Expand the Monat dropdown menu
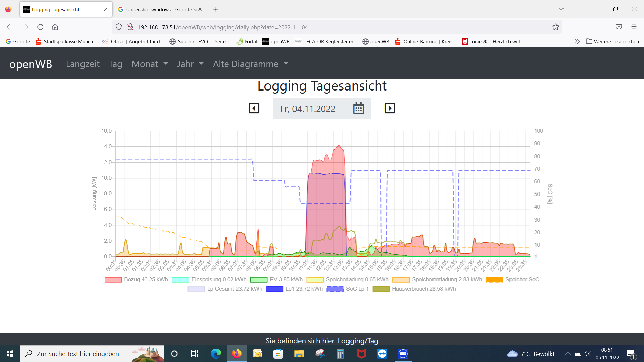The width and height of the screenshot is (644, 362). 150,64
